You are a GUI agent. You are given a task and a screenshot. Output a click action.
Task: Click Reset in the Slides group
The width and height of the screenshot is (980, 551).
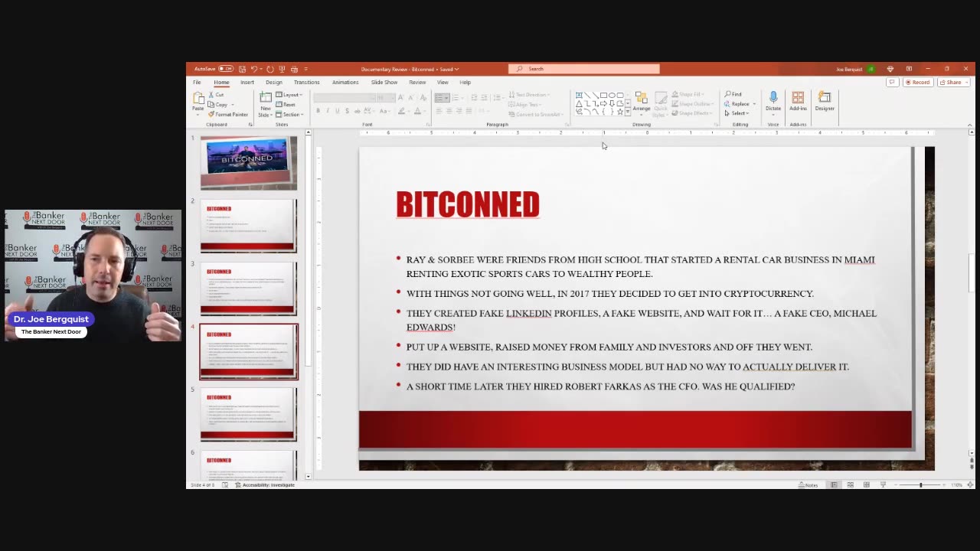tap(286, 104)
